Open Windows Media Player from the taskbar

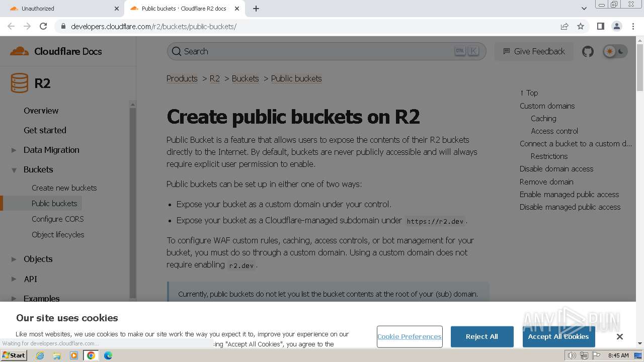pos(74,355)
